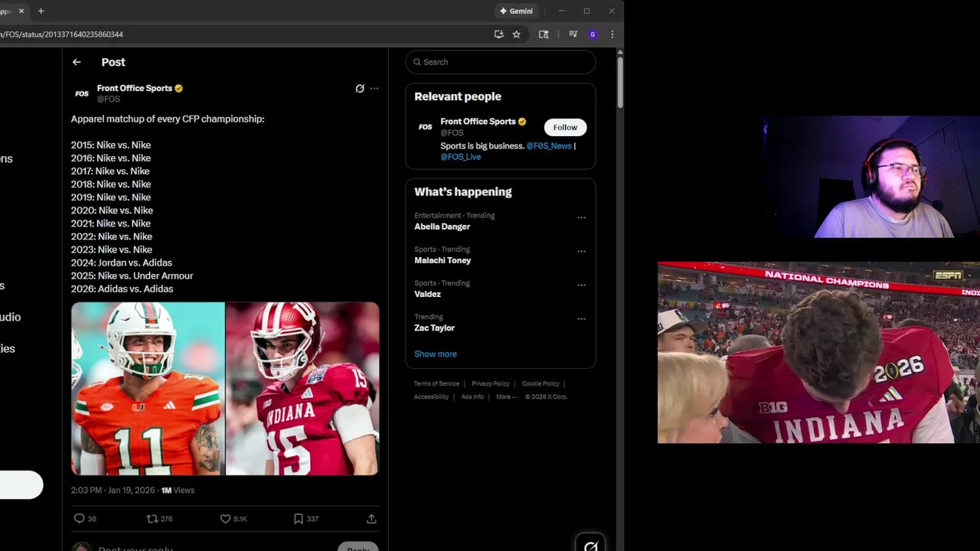This screenshot has height=551, width=980.
Task: Bookmark this page with the star icon
Action: click(x=516, y=34)
